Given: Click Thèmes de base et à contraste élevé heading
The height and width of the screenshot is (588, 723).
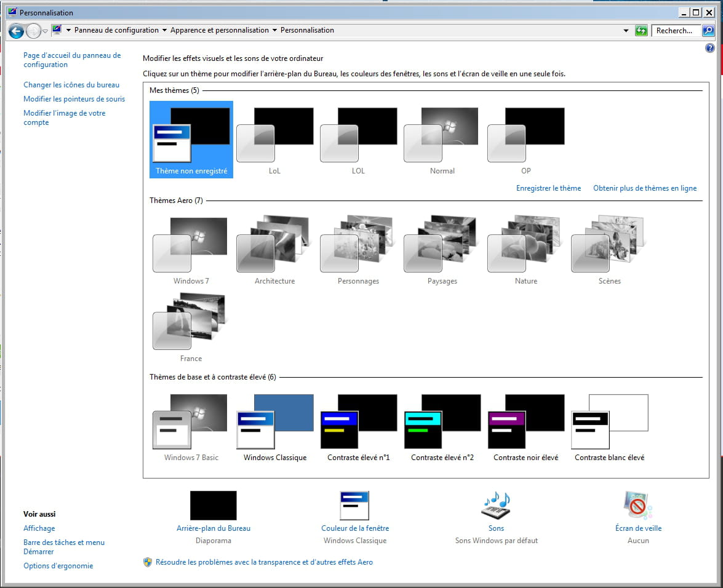Looking at the screenshot, I should (x=212, y=377).
